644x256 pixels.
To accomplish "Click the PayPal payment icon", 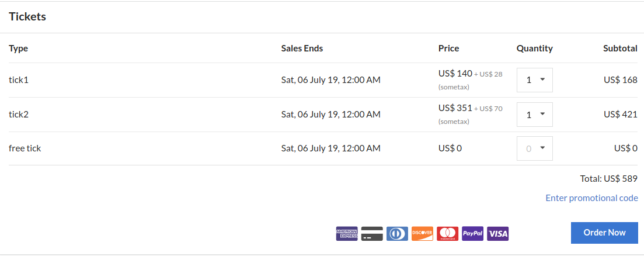I will point(472,234).
